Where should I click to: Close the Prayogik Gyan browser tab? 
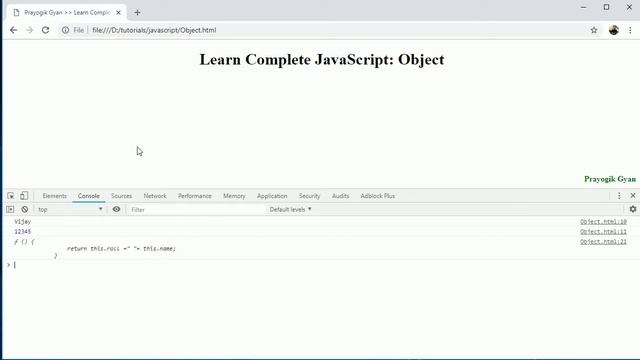(118, 13)
